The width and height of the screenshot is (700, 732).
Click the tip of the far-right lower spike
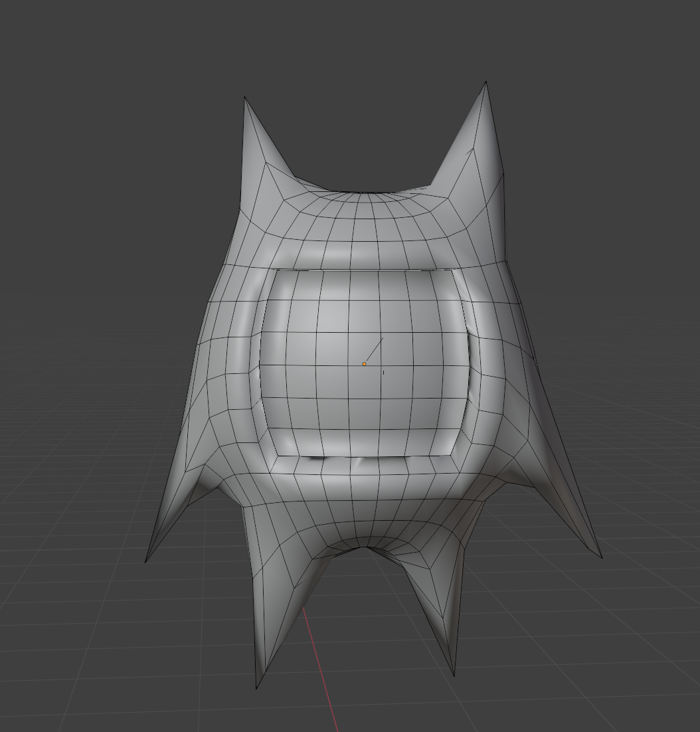[x=601, y=557]
